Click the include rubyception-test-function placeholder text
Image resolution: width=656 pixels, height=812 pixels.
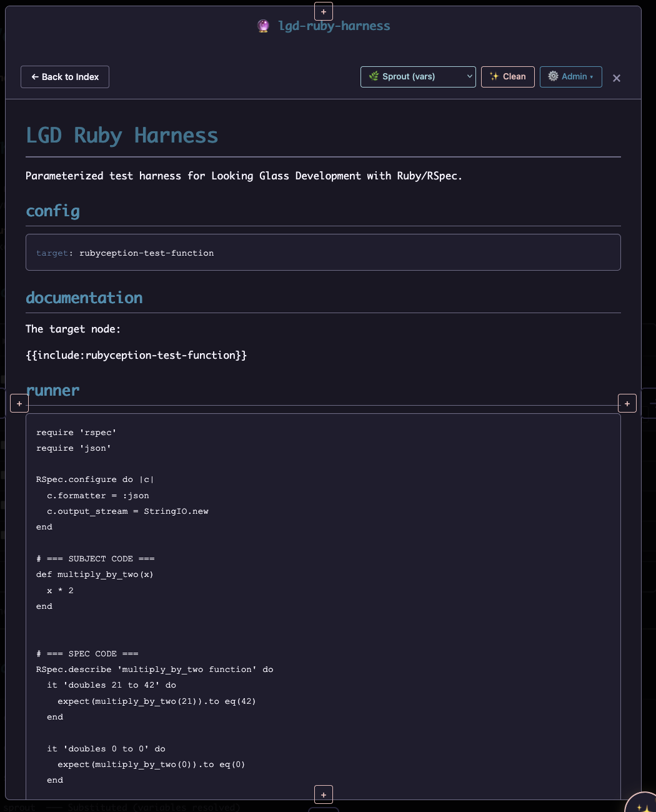pos(136,355)
